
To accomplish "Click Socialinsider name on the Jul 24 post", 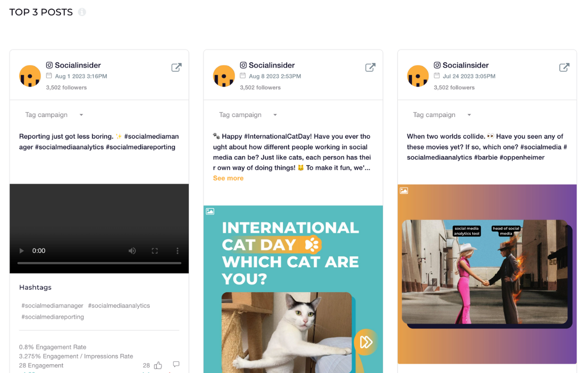I will [x=466, y=65].
